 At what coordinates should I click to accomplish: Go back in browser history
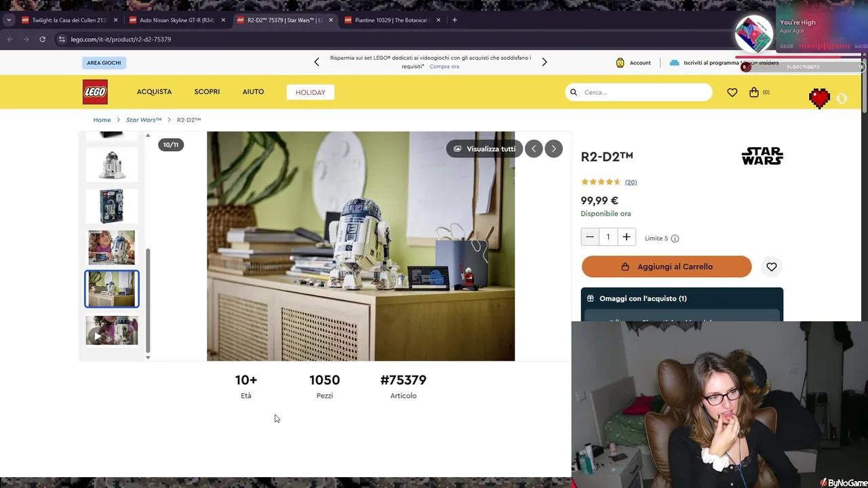click(x=9, y=39)
